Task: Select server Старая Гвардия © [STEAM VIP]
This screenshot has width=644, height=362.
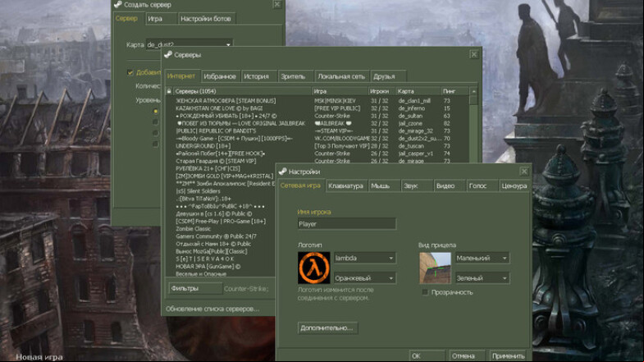Action: pos(216,161)
